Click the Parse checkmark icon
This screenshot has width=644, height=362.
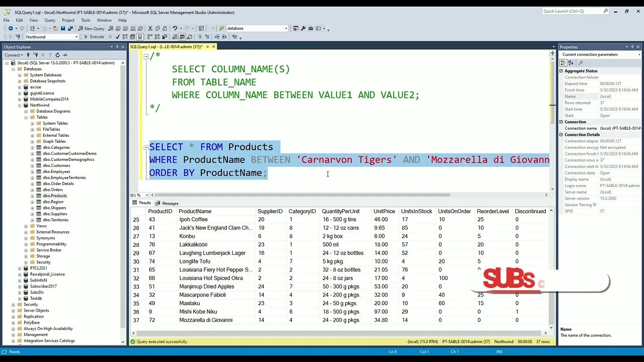[118, 37]
